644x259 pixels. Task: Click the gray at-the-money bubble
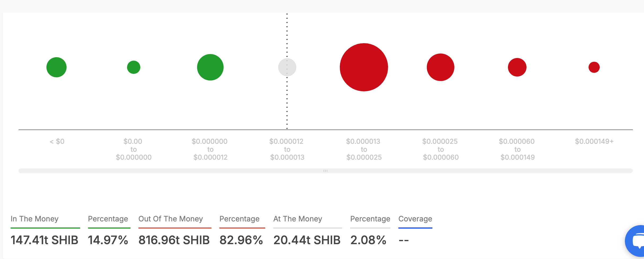(287, 67)
